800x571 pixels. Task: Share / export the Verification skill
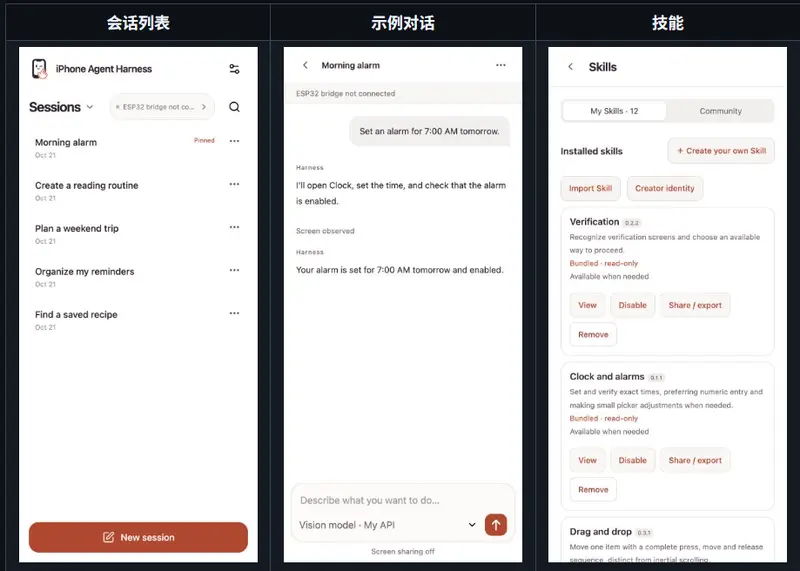tap(695, 305)
